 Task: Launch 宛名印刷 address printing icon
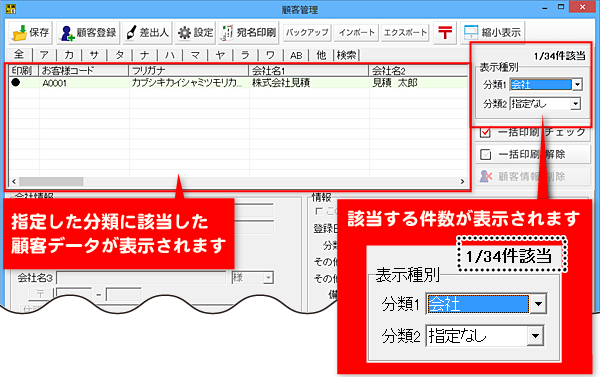[227, 33]
